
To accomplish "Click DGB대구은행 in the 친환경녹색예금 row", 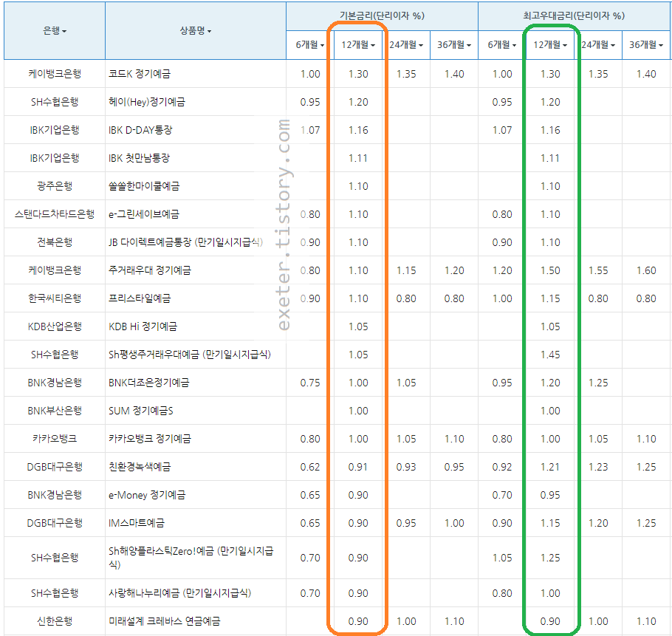I will click(55, 467).
